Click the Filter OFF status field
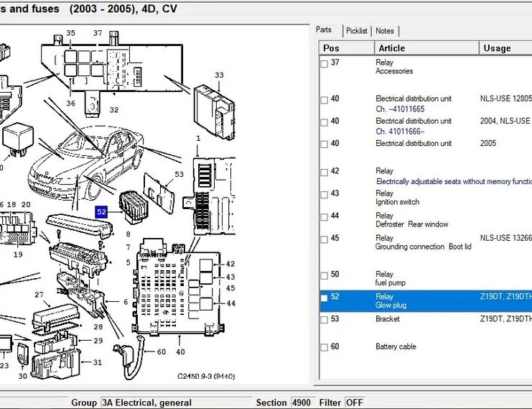 click(x=355, y=403)
